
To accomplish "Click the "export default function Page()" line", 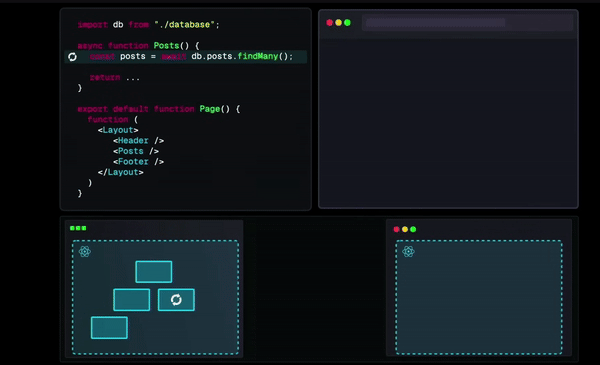I will tap(158, 109).
